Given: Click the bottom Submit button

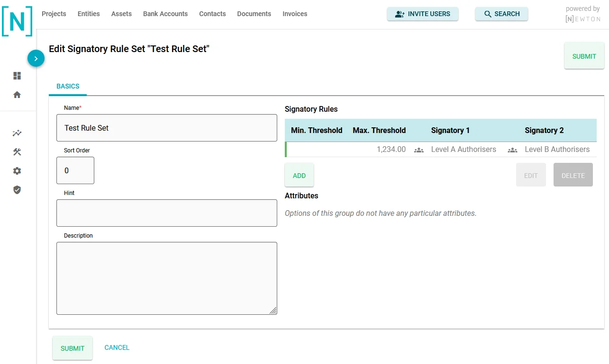Looking at the screenshot, I should (73, 348).
